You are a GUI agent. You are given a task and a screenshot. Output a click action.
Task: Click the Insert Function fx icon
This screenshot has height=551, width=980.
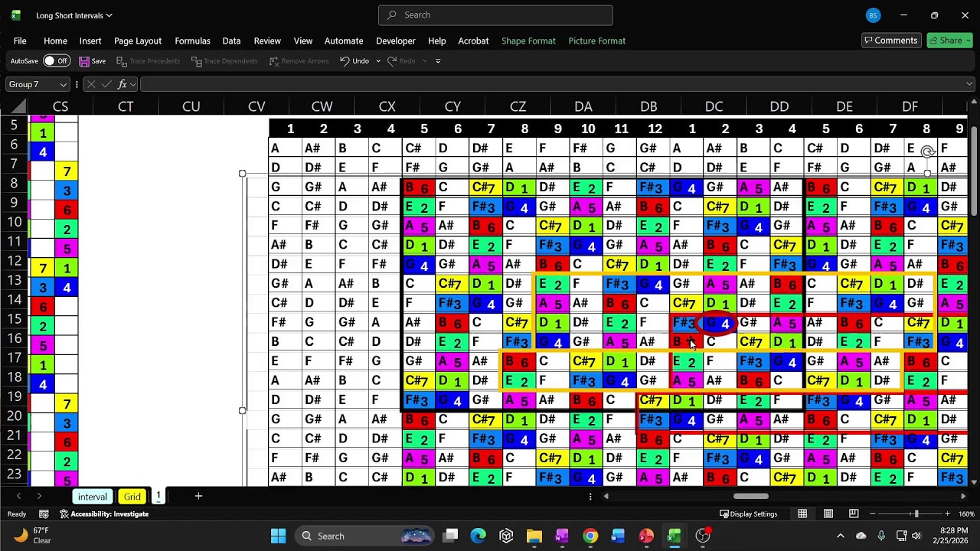[x=122, y=84]
